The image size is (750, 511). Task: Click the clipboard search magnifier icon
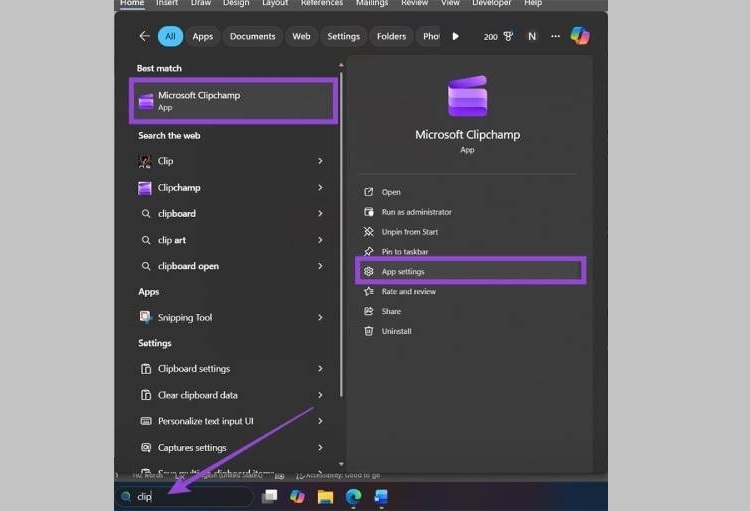pyautogui.click(x=146, y=213)
